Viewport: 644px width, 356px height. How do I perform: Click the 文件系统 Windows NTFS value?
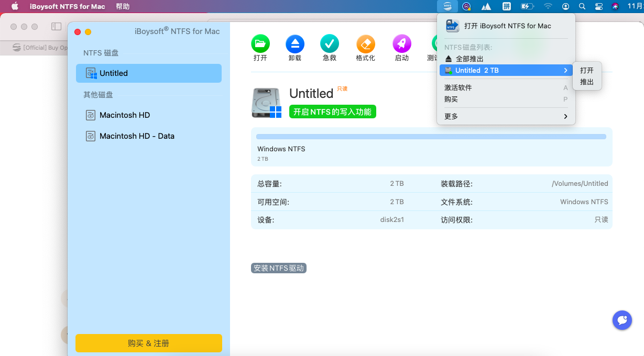click(x=584, y=202)
